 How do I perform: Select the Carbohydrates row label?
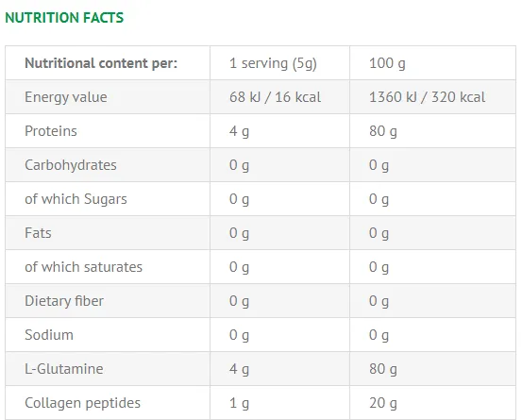click(x=71, y=165)
